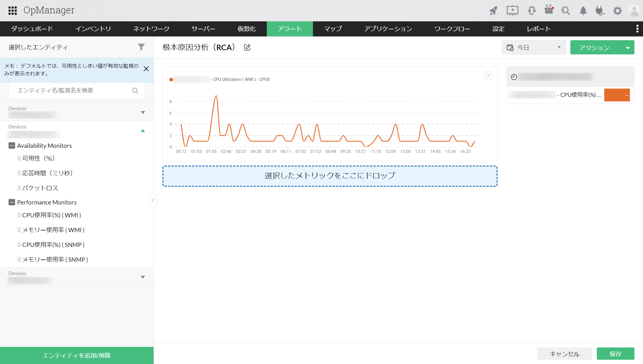Open the alarm bell notifications
The width and height of the screenshot is (643, 364).
click(583, 11)
